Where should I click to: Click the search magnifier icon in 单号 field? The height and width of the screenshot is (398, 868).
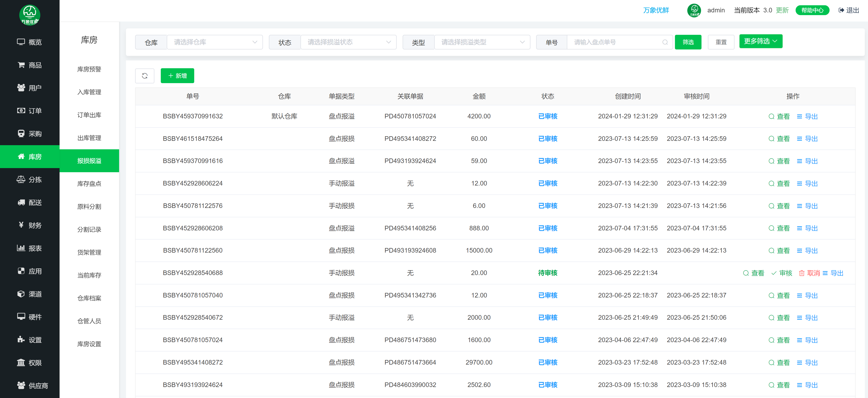[x=665, y=42]
